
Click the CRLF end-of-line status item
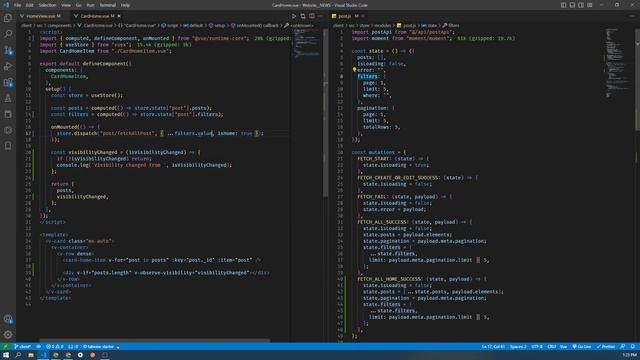551,347
